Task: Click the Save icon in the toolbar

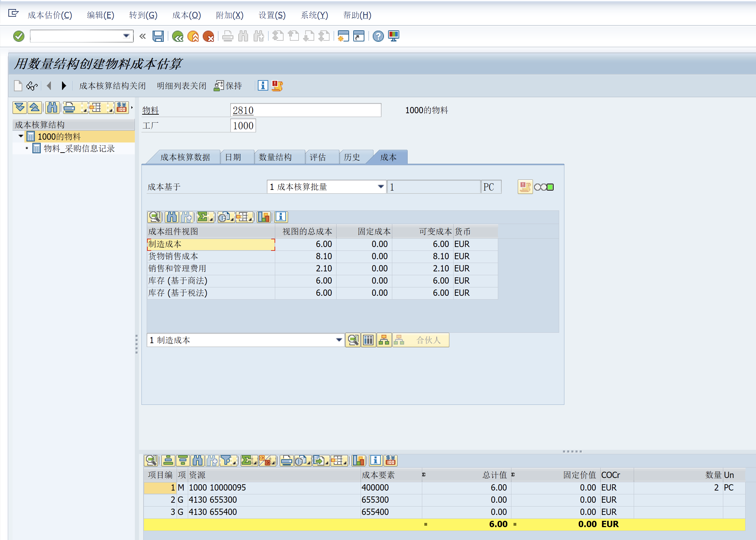Action: click(x=159, y=36)
